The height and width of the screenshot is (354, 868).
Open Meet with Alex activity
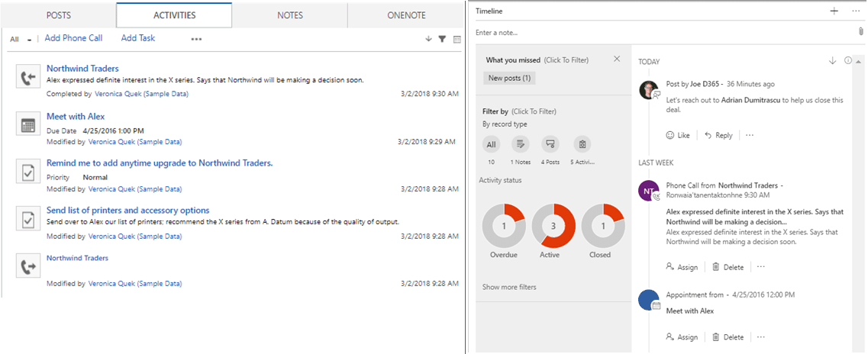(76, 116)
